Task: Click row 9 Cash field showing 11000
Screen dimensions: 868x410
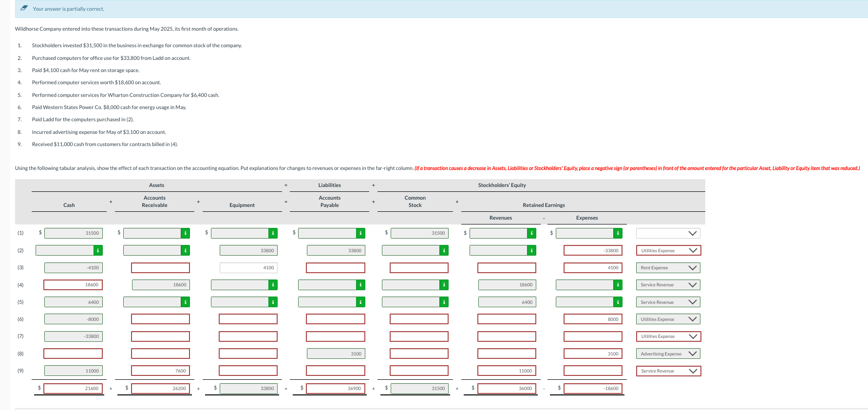Action: (74, 371)
